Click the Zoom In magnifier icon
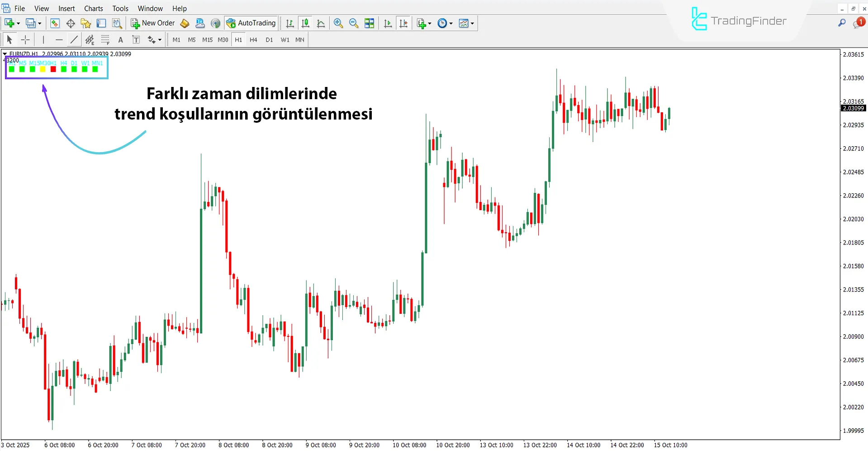Image resolution: width=868 pixels, height=451 pixels. point(338,23)
